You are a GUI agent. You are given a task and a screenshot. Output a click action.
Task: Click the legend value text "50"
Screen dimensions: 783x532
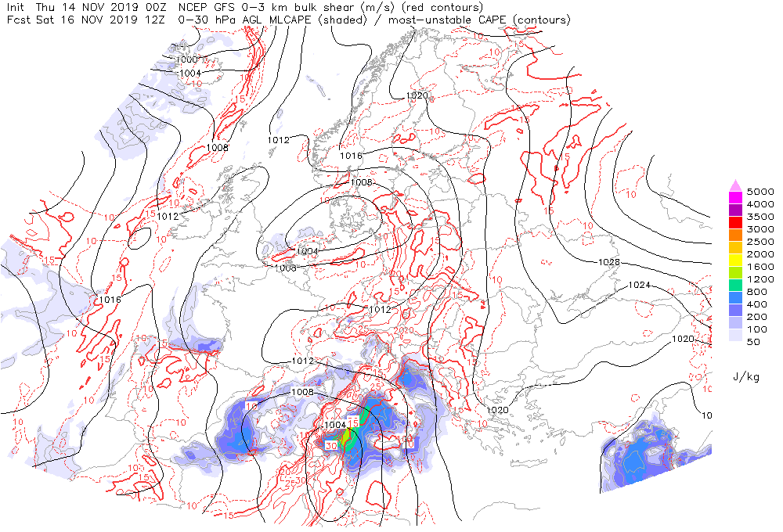(753, 342)
